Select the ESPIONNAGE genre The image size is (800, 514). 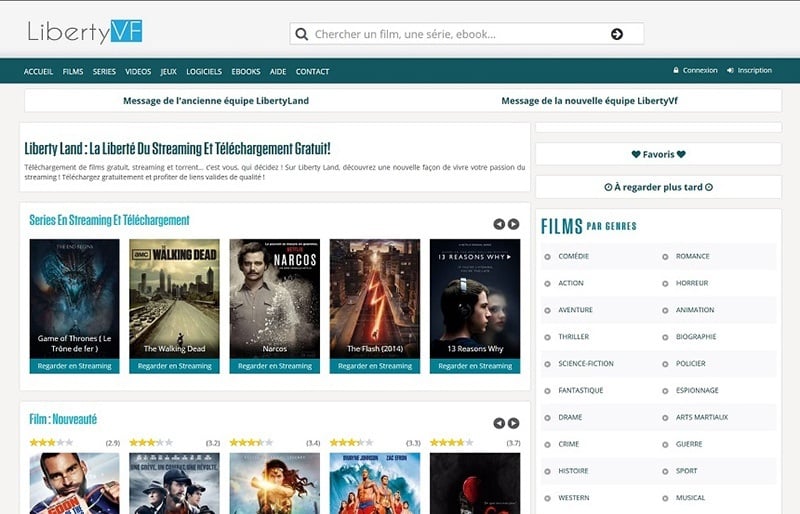[697, 390]
